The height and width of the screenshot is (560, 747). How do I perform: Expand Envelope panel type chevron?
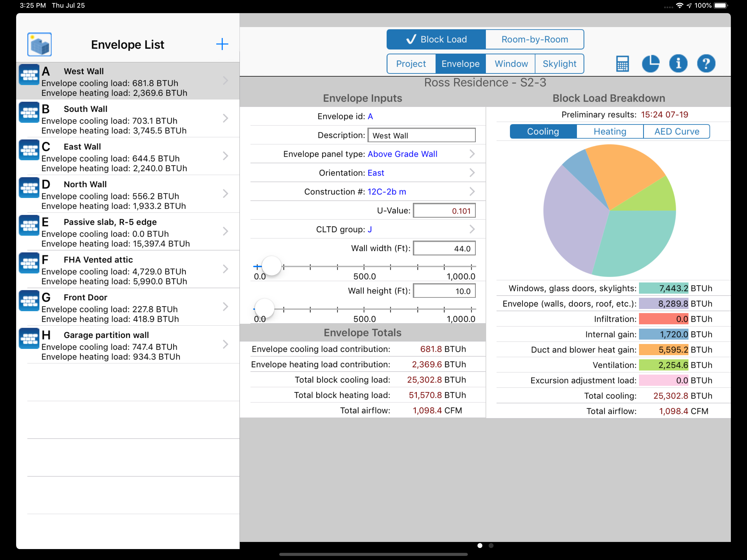[472, 154]
